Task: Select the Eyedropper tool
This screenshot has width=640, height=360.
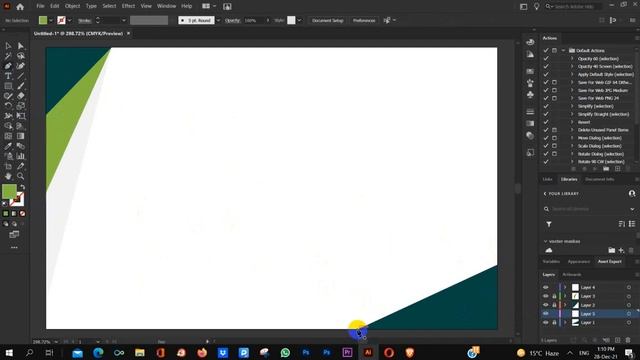Action: [8, 146]
